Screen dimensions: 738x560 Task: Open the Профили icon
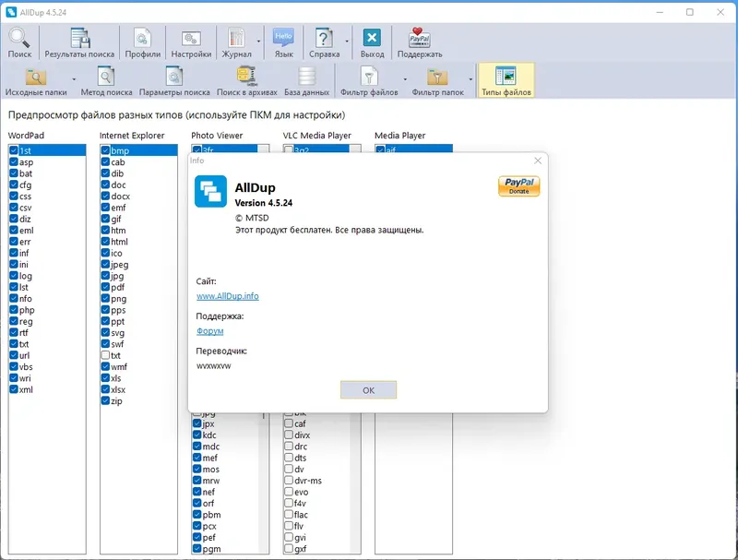coord(142,38)
